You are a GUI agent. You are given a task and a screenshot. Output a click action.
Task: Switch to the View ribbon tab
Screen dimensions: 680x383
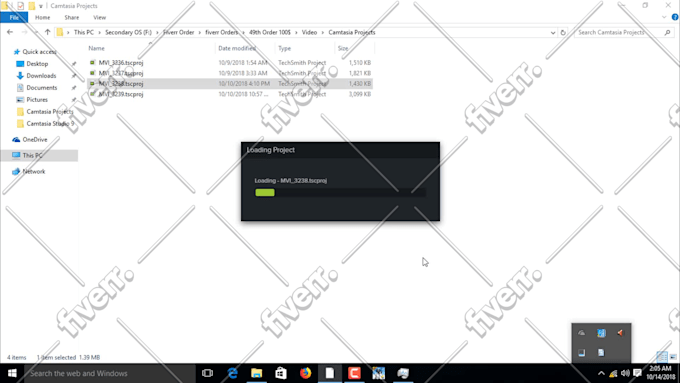coord(99,17)
